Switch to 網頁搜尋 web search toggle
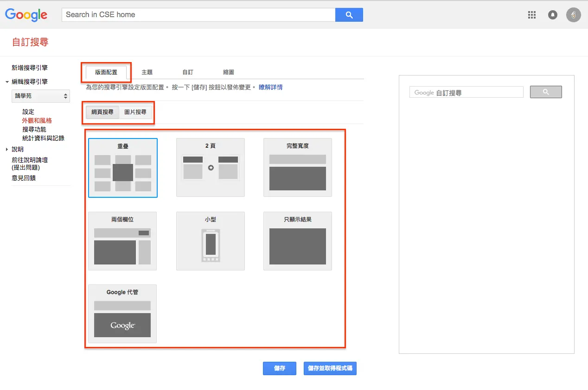 tap(102, 112)
